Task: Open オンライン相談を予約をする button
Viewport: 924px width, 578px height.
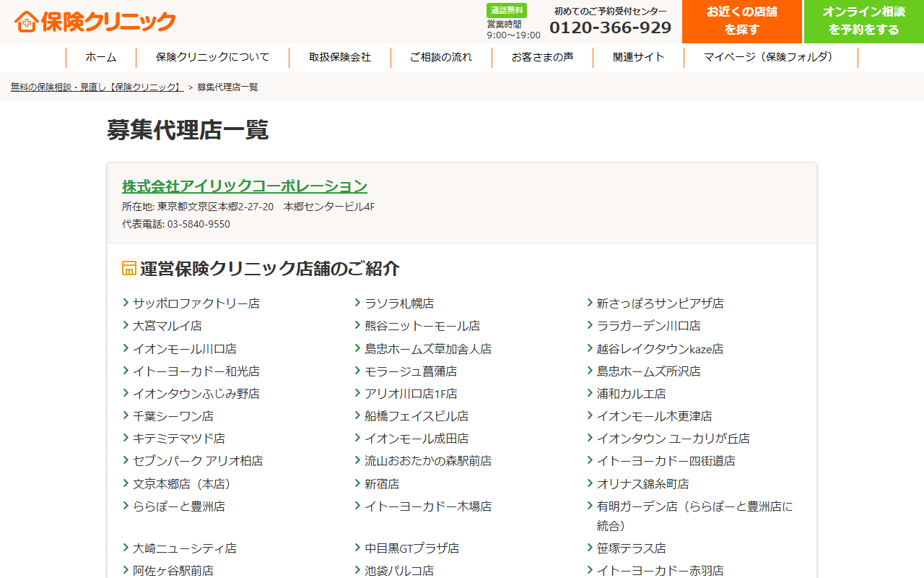Action: 864,22
